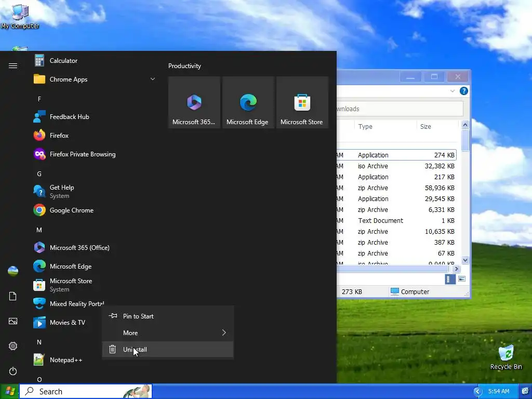Select the 67 KB zip Archive row

coord(396,254)
